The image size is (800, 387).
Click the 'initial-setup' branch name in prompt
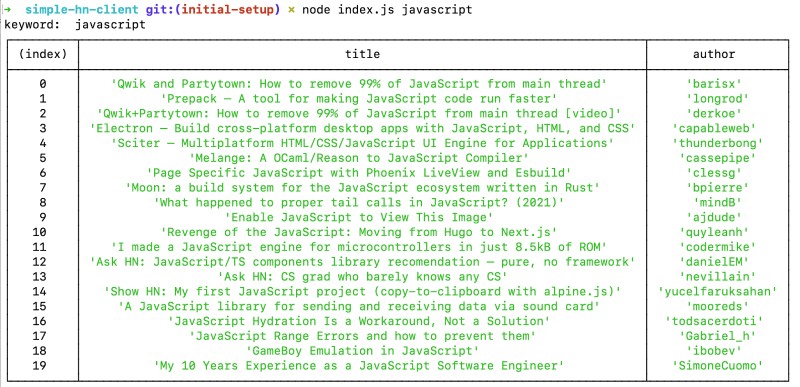coord(228,10)
